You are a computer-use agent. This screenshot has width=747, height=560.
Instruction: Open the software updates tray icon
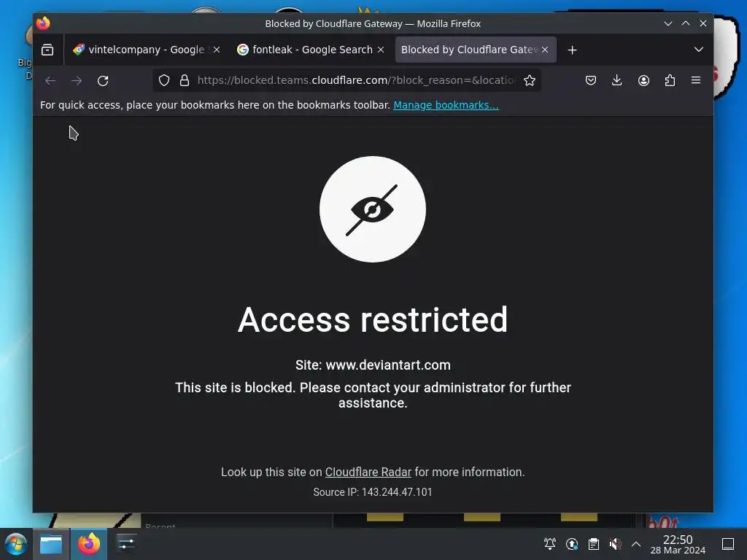572,544
